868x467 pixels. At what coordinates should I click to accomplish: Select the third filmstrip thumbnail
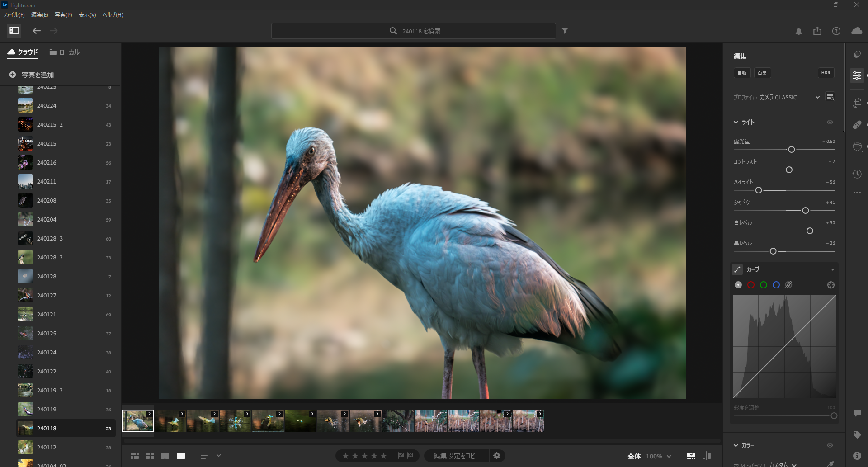click(x=203, y=421)
